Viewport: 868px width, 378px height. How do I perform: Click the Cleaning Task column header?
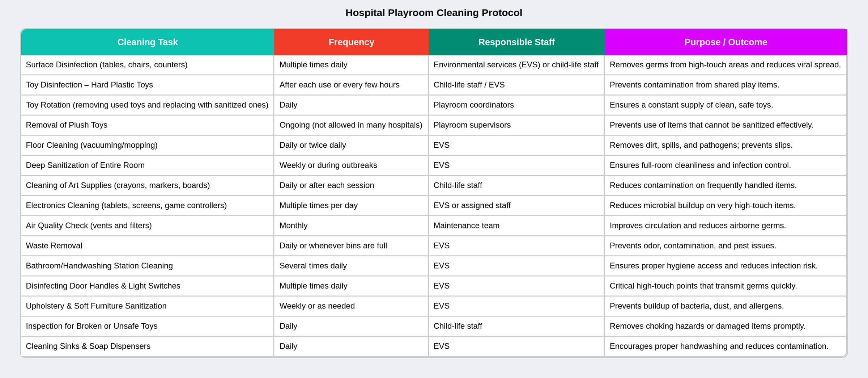click(147, 42)
